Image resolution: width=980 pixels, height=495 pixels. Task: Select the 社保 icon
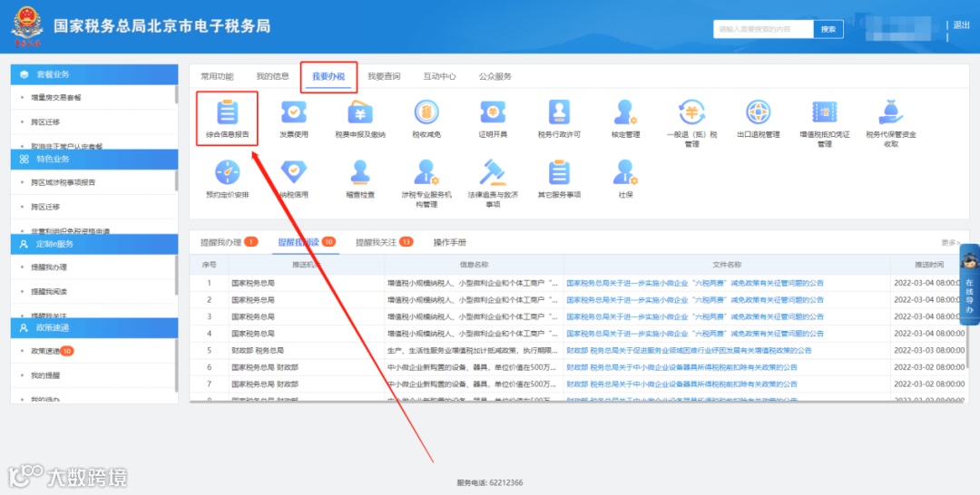(x=625, y=180)
